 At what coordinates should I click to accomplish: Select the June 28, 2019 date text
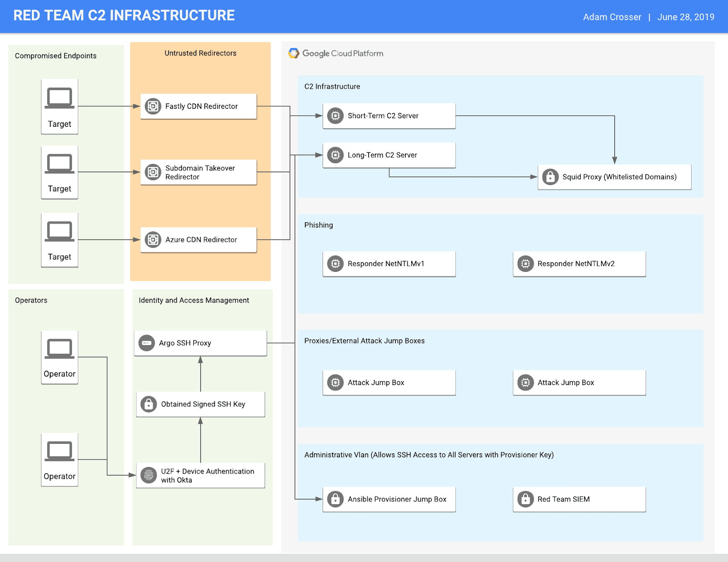coord(685,17)
